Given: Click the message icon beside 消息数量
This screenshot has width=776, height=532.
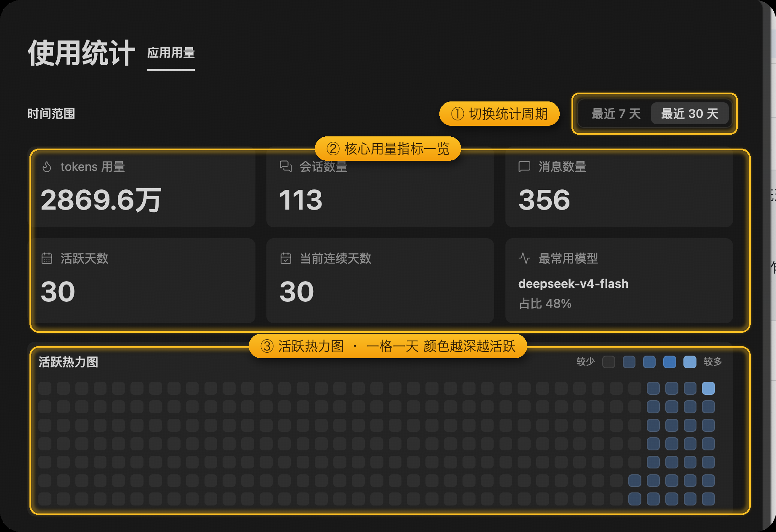Looking at the screenshot, I should [x=524, y=167].
